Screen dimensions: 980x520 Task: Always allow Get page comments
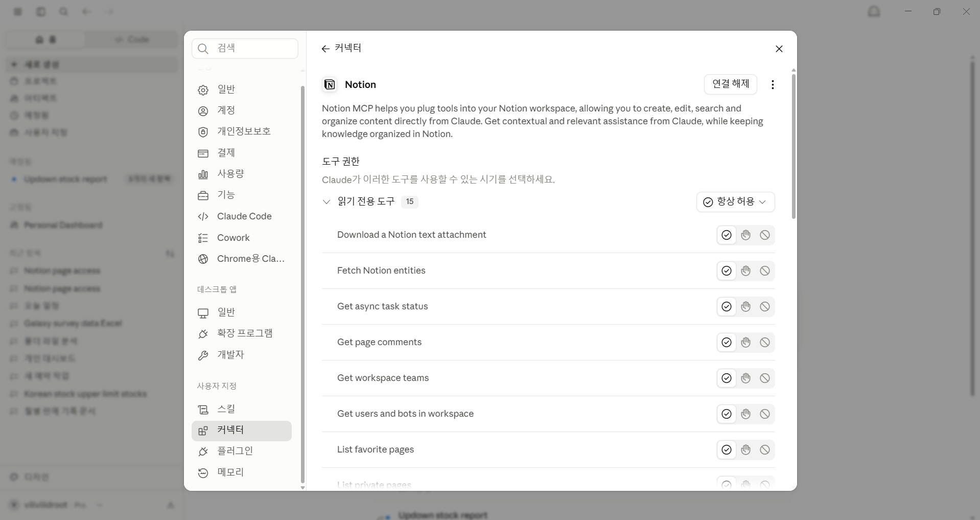(x=727, y=343)
